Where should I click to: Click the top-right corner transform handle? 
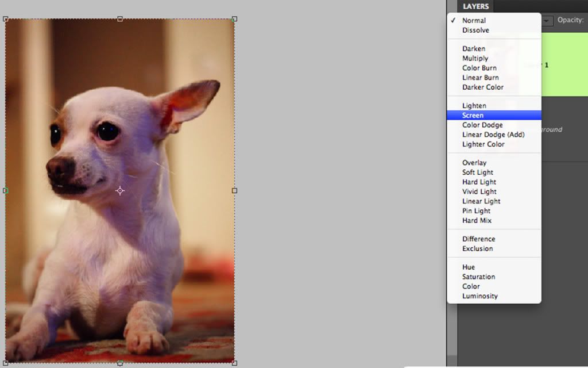tap(234, 19)
